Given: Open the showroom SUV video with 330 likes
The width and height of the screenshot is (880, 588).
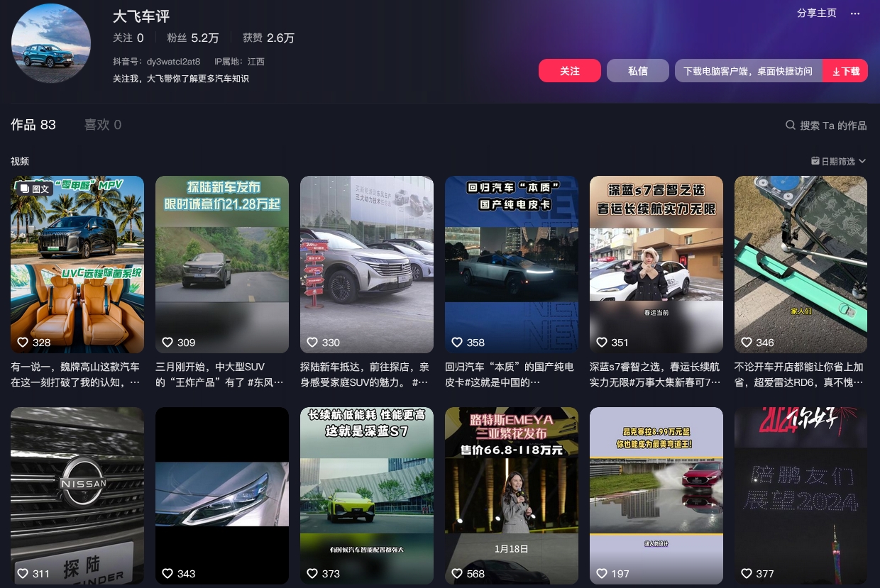Looking at the screenshot, I should [x=367, y=265].
